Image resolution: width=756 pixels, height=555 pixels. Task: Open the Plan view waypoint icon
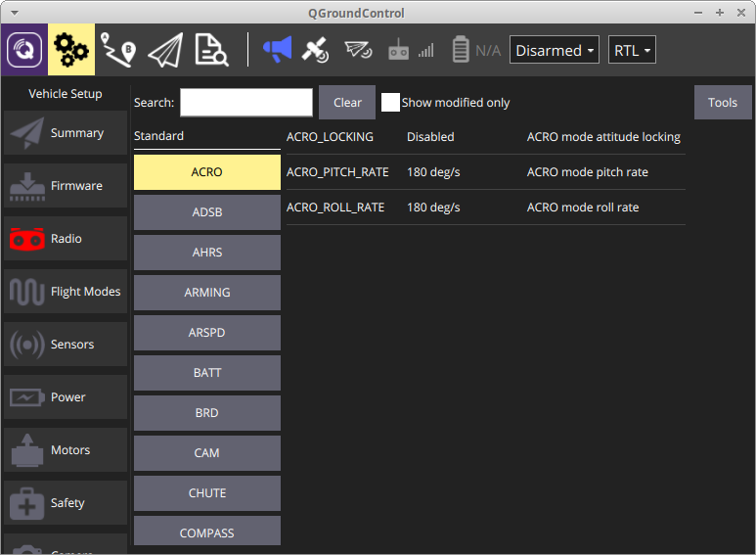click(118, 50)
